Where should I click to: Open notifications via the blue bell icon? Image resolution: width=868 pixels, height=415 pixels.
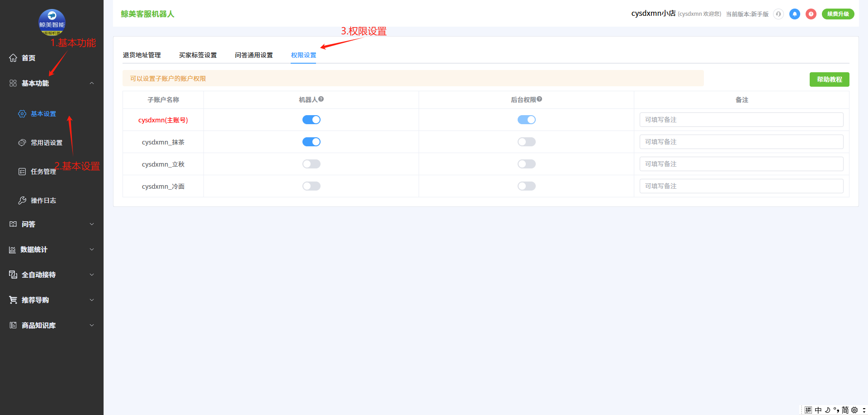[794, 14]
